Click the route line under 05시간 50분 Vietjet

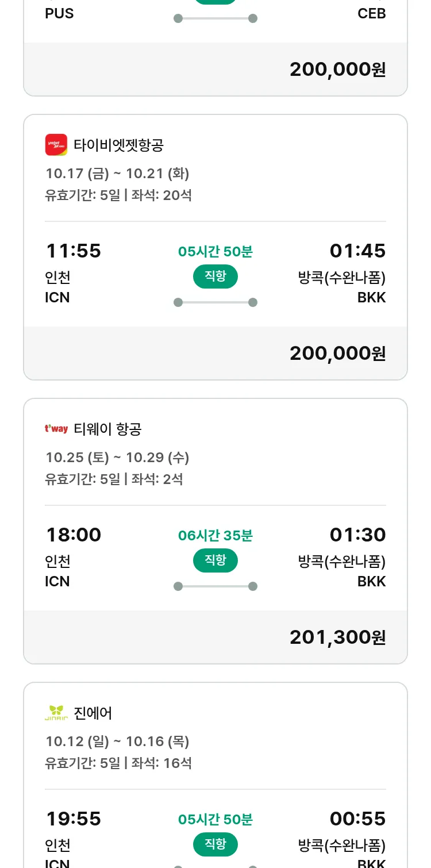[215, 302]
